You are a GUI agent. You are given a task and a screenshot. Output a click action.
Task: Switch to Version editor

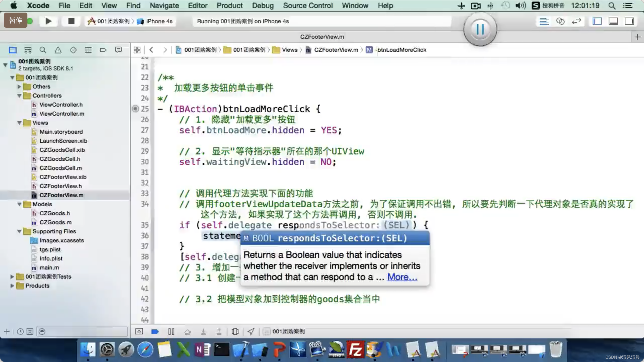(576, 21)
